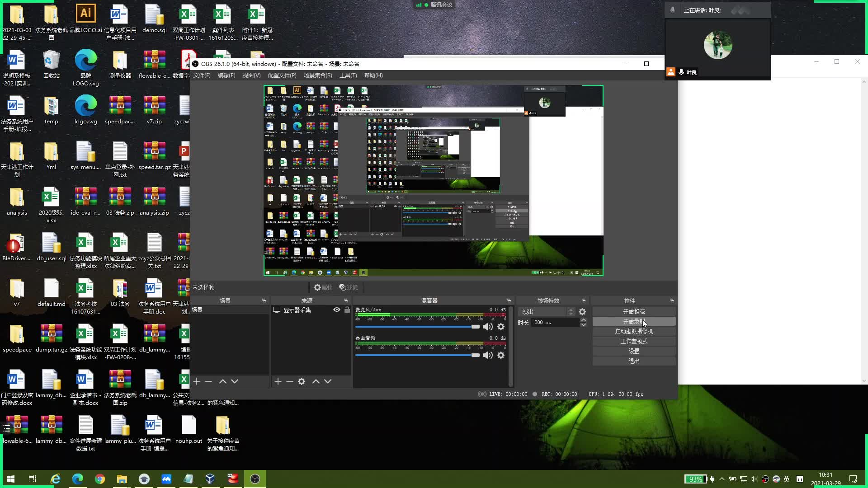Click 退出 (Exit) in controls panel
Viewport: 868px width, 488px height.
point(634,361)
